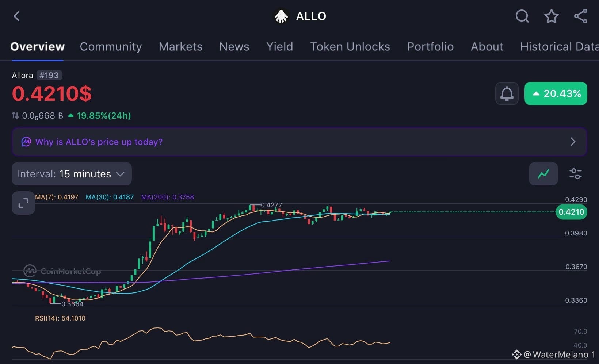Switch to the Community tab
The width and height of the screenshot is (599, 364).
tap(111, 47)
